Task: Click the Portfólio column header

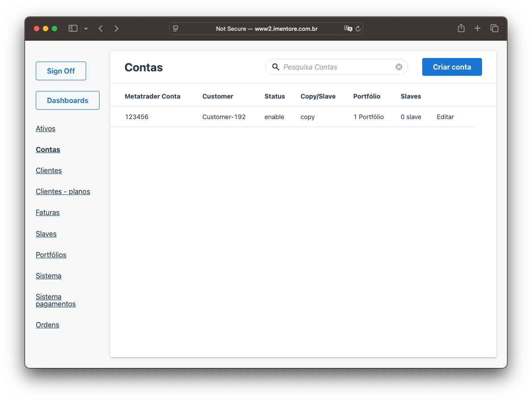Action: [x=367, y=96]
